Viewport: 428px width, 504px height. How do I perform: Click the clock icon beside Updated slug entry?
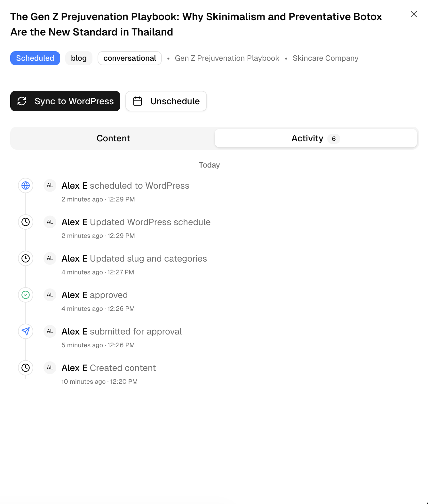[x=25, y=258]
